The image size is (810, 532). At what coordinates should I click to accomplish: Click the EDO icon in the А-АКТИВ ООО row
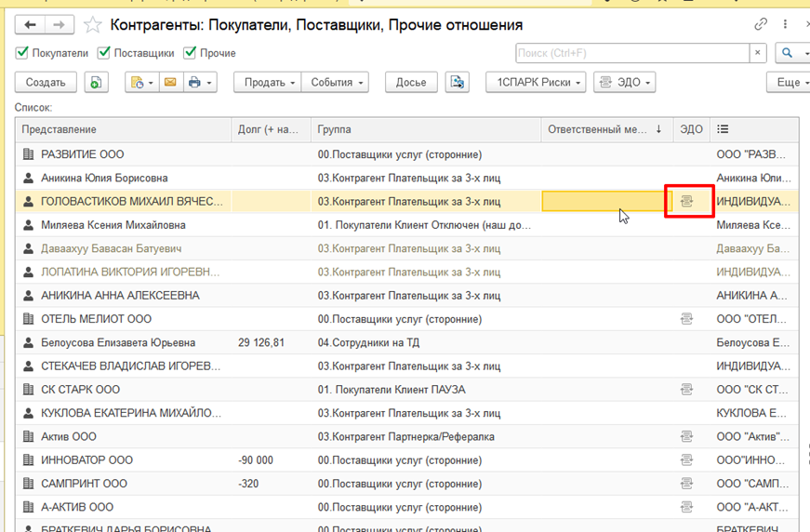(686, 507)
